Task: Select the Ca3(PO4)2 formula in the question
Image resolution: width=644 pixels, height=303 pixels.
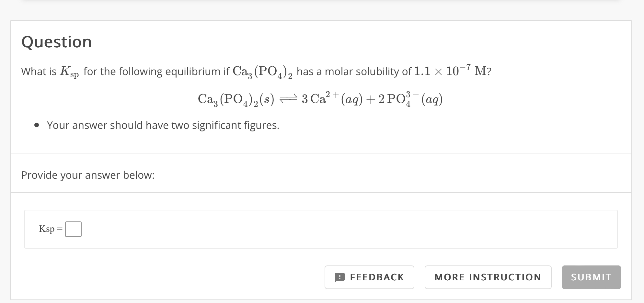Action: click(x=263, y=71)
